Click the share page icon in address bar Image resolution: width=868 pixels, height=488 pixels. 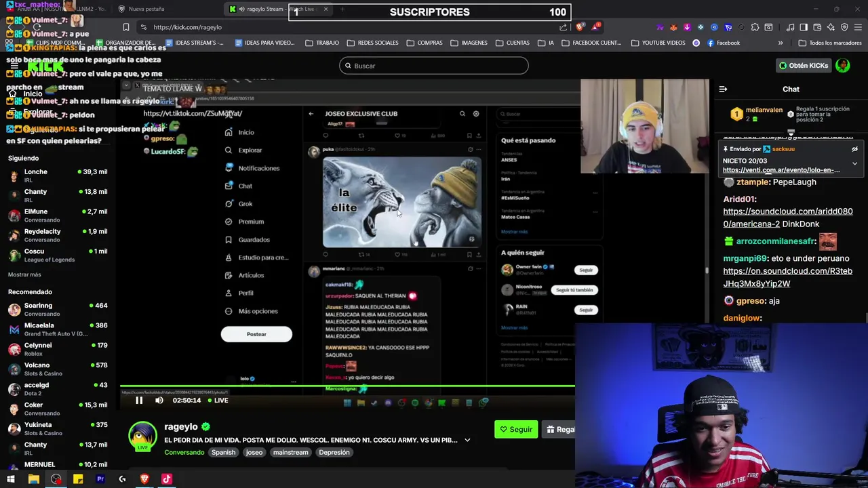[x=564, y=27]
